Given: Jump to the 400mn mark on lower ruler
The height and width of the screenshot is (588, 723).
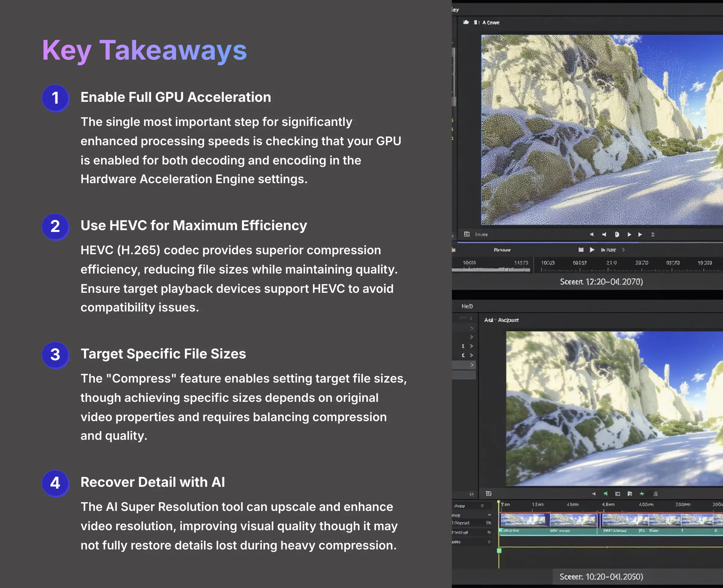Looking at the screenshot, I should coord(646,504).
